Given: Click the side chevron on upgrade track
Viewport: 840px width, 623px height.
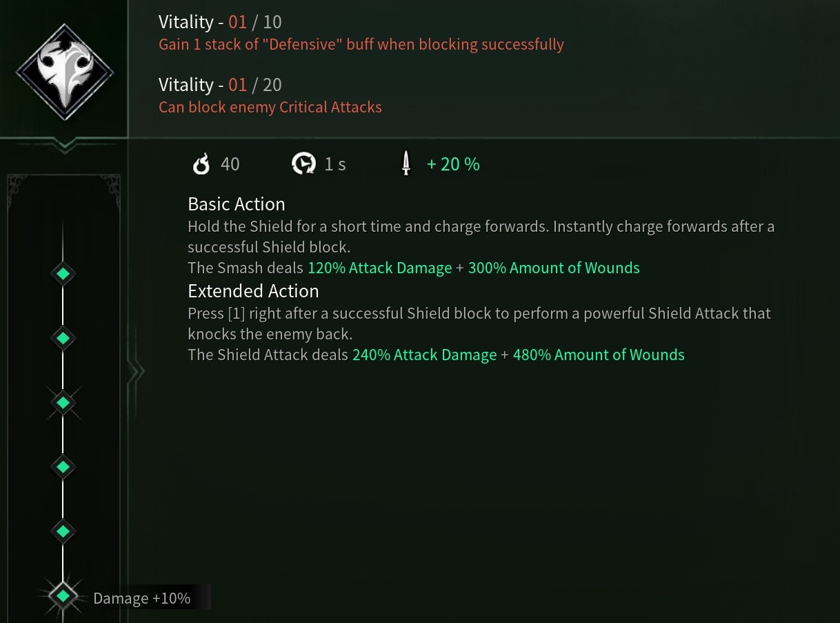Looking at the screenshot, I should tap(136, 373).
